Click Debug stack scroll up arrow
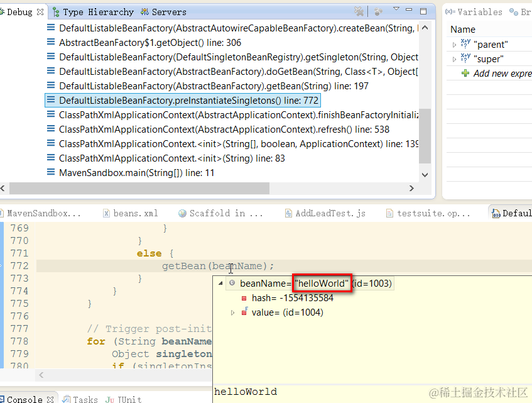 [425, 28]
